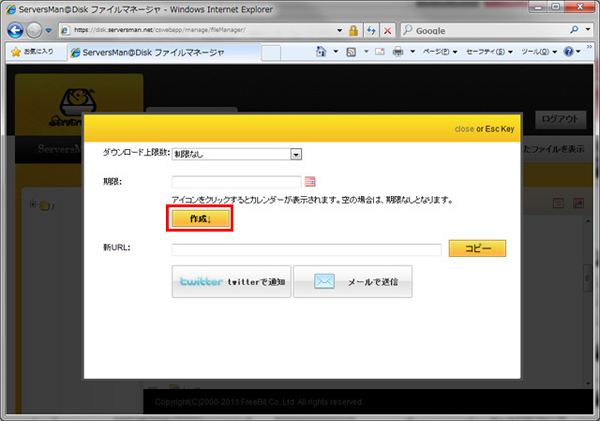The height and width of the screenshot is (421, 600).
Task: Click the Home page icon
Action: pyautogui.click(x=321, y=51)
